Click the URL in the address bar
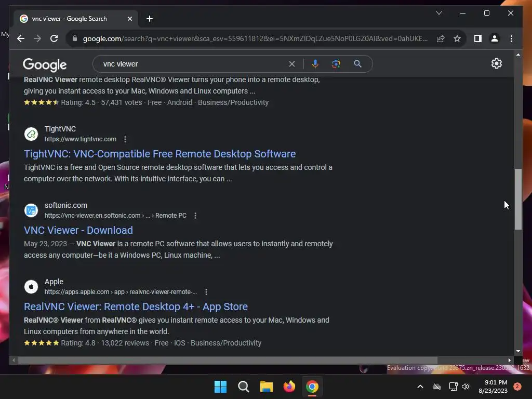This screenshot has height=399, width=532. [x=255, y=38]
